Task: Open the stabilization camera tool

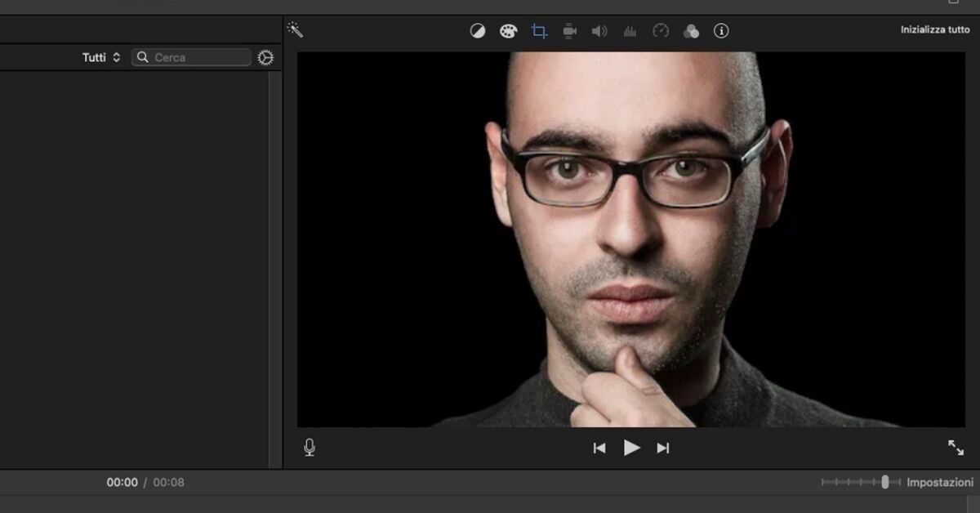Action: pos(569,31)
